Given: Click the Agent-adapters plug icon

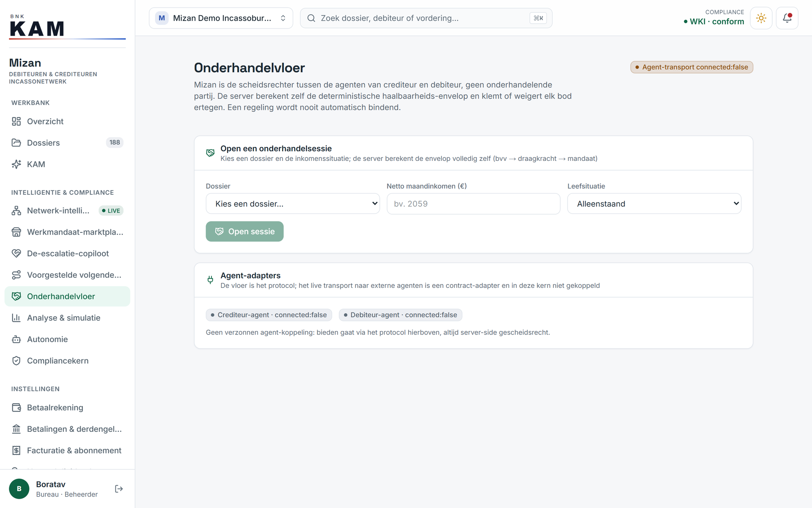Looking at the screenshot, I should click(x=210, y=280).
